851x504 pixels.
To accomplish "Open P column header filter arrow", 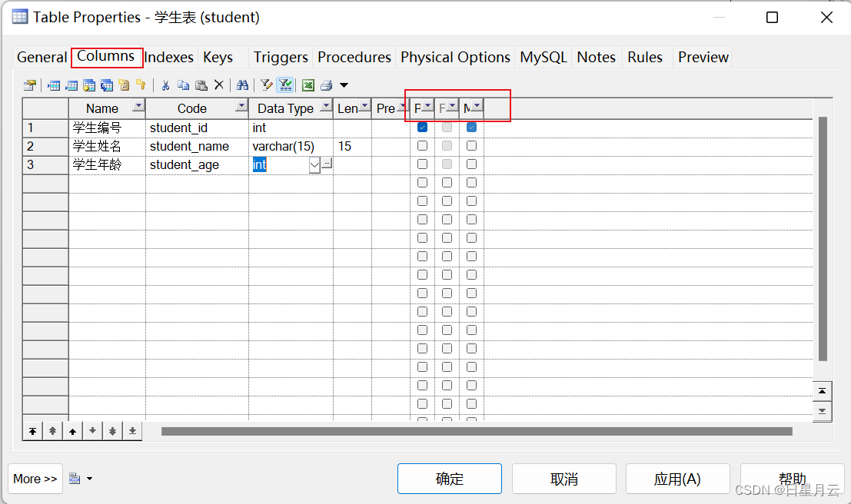I will pyautogui.click(x=427, y=106).
